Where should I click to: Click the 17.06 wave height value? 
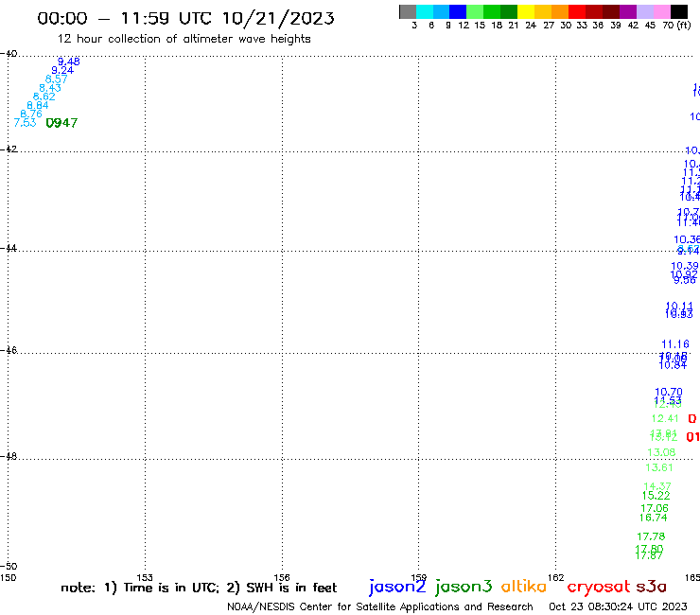[655, 508]
